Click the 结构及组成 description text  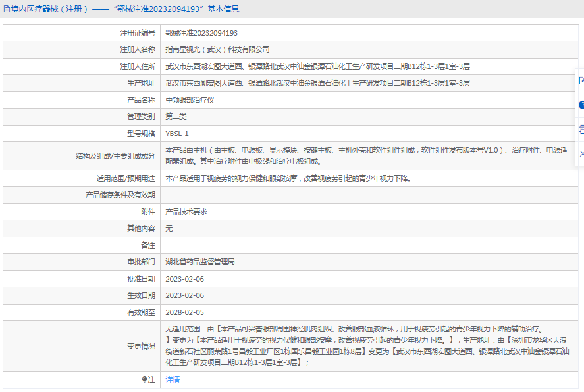(367, 156)
